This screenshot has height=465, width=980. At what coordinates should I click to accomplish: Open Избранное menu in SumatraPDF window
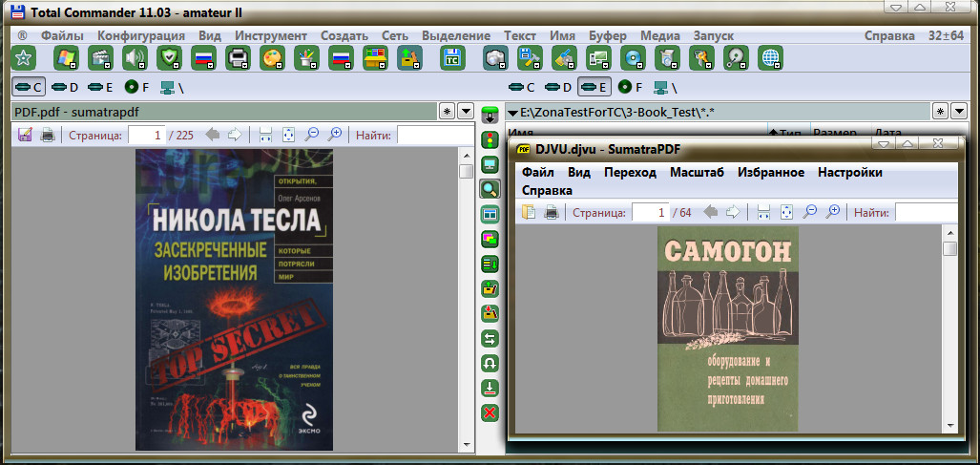[x=771, y=173]
